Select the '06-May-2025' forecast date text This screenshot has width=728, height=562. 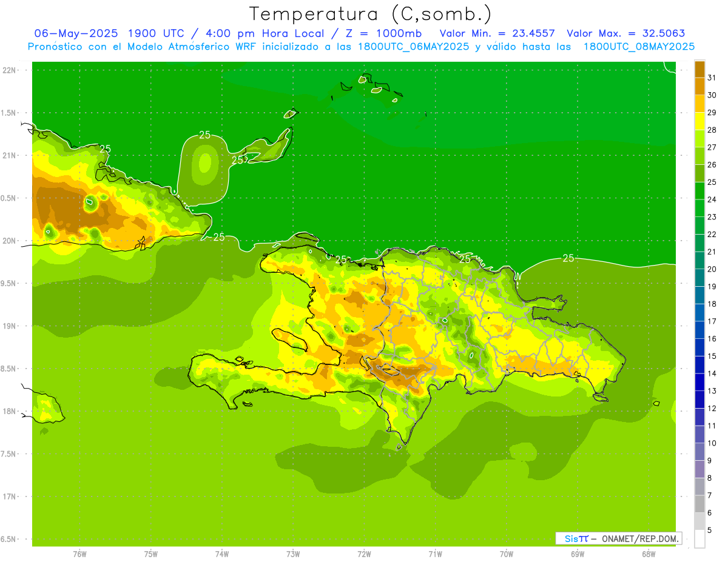[76, 33]
